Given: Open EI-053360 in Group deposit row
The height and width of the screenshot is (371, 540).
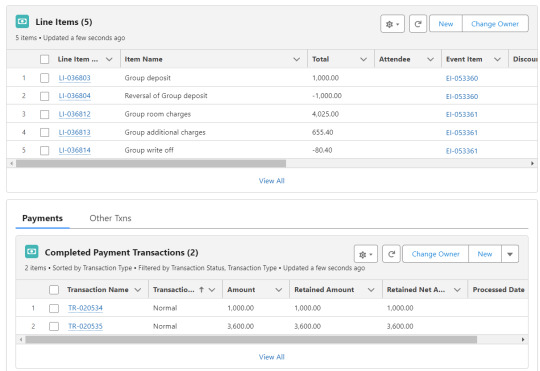Looking at the screenshot, I should tap(462, 78).
